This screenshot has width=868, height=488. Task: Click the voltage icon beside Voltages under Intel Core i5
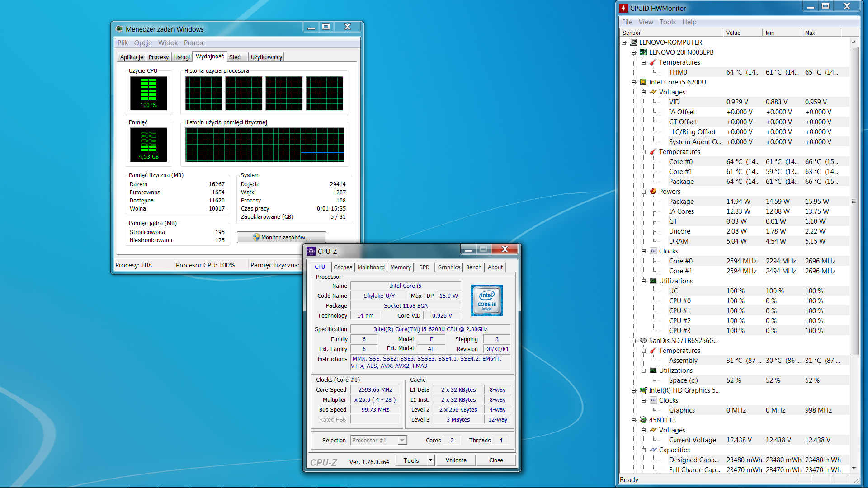point(653,92)
